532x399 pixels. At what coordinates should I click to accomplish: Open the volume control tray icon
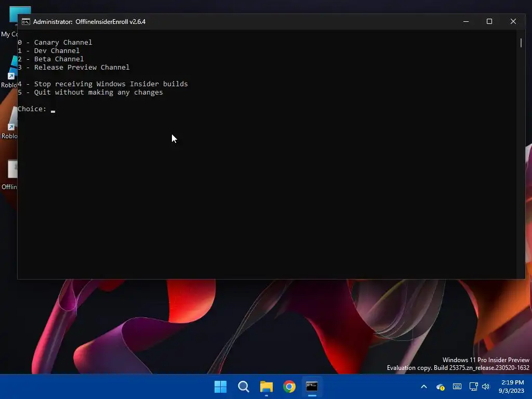coord(486,387)
